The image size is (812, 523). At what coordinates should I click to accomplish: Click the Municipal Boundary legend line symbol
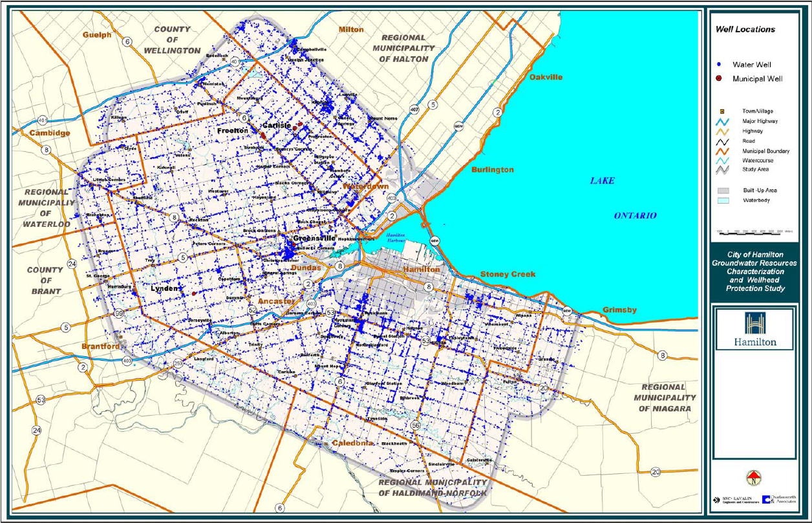pos(721,151)
